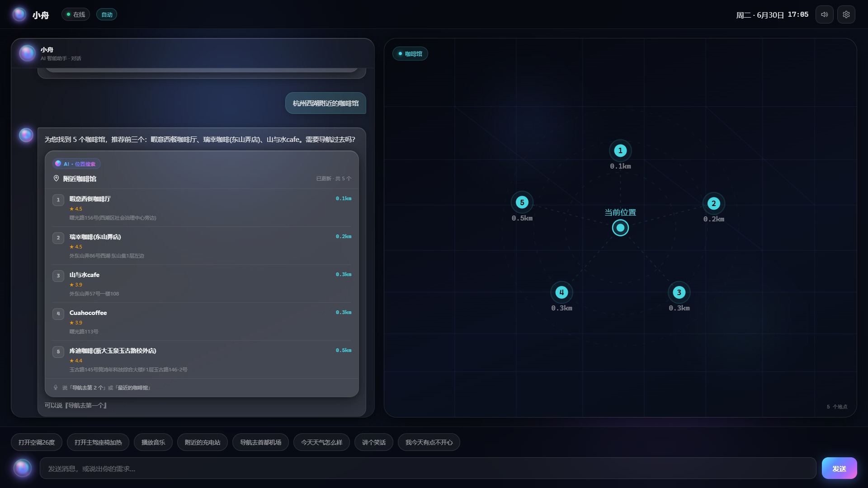This screenshot has height=488, width=868.
Task: Click the orb icon beside the message input
Action: point(22,468)
